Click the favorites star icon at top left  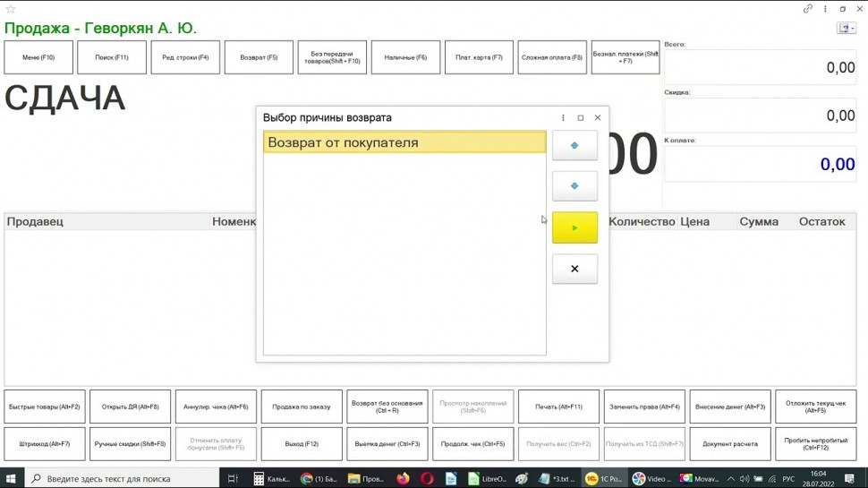(11, 9)
